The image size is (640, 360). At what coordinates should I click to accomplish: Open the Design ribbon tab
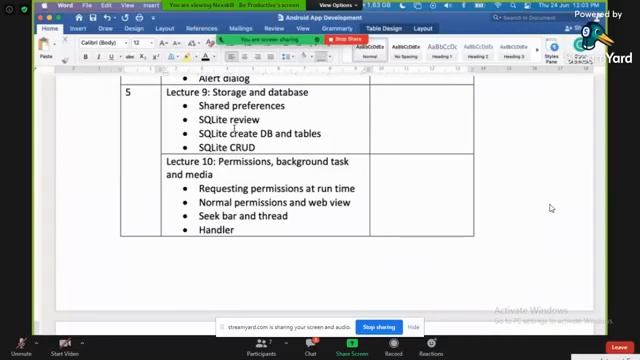pyautogui.click(x=134, y=29)
